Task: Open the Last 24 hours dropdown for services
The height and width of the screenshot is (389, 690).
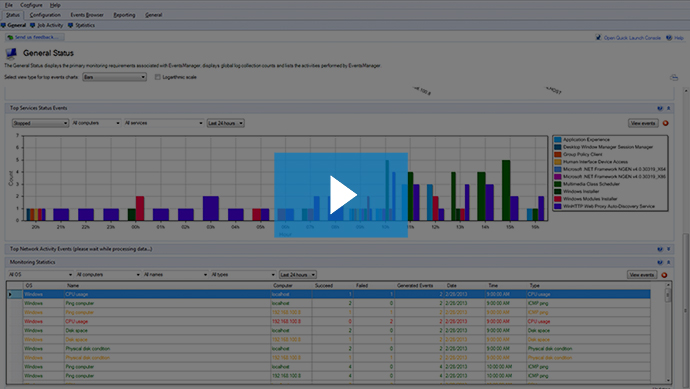Action: [225, 123]
